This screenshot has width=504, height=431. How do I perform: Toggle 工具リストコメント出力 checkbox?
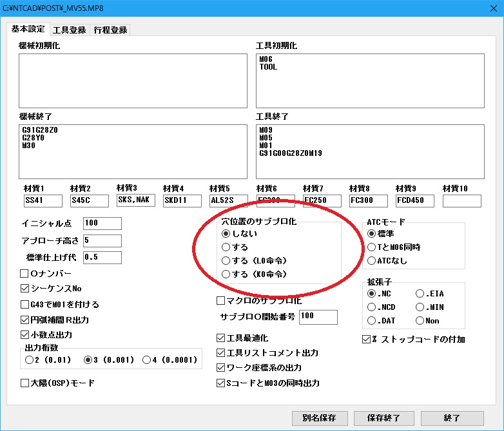(220, 353)
